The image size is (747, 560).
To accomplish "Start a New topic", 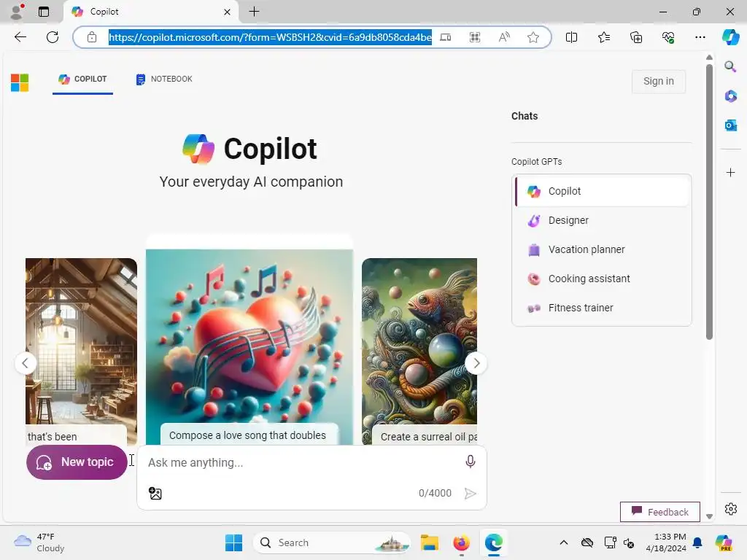I will [77, 462].
